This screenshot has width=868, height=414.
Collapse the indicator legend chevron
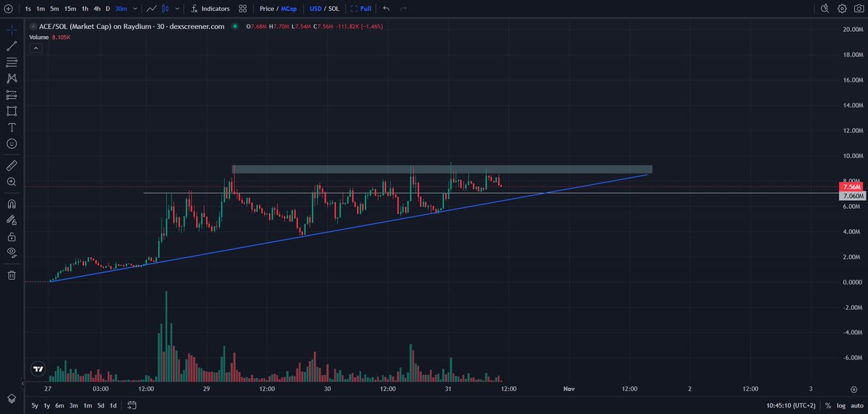(x=35, y=48)
